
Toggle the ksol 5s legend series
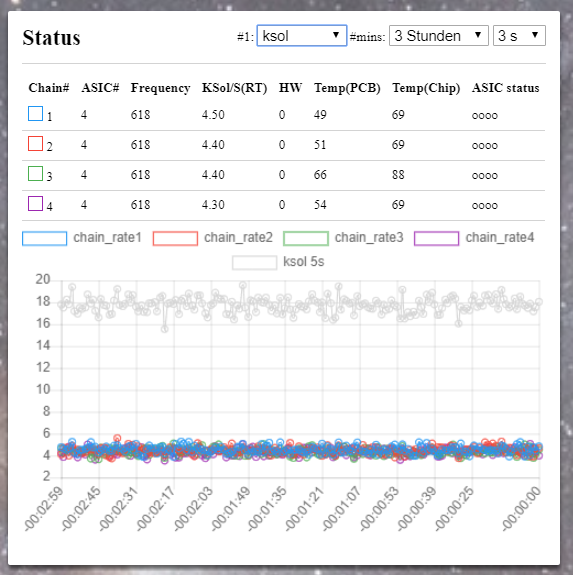278,262
